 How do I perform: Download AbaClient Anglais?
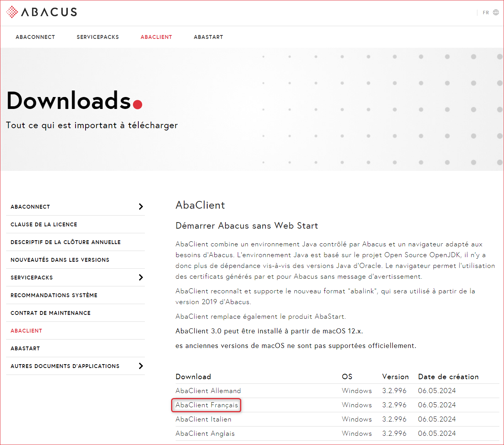[x=205, y=433]
